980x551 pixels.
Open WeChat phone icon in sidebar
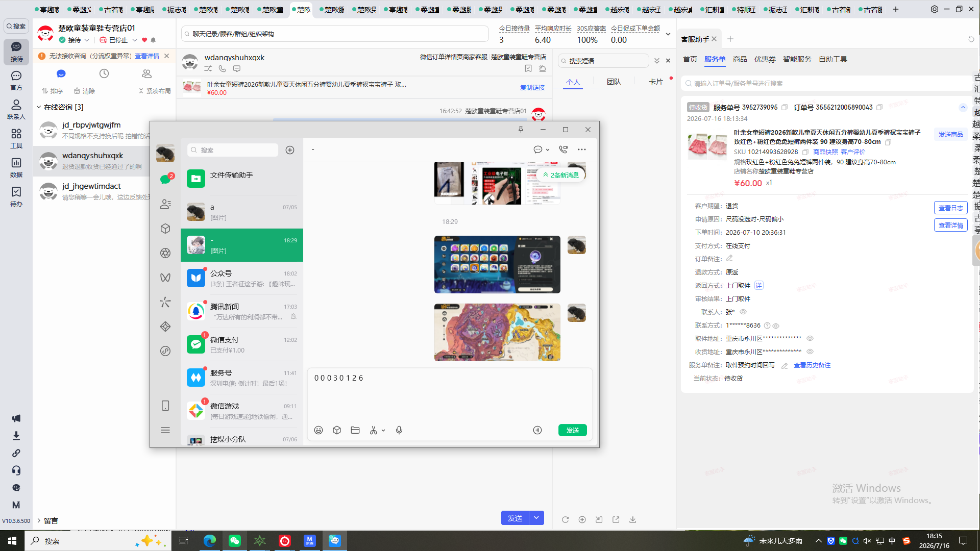point(165,406)
